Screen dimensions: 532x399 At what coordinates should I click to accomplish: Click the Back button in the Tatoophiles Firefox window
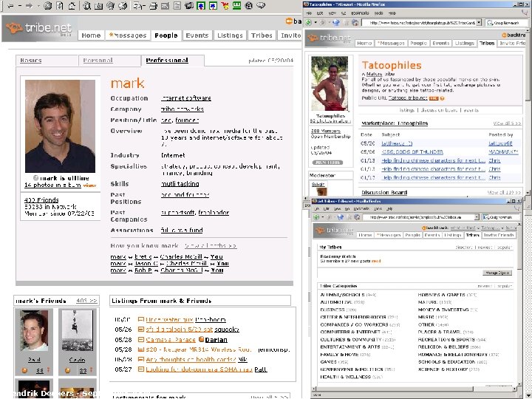point(308,22)
